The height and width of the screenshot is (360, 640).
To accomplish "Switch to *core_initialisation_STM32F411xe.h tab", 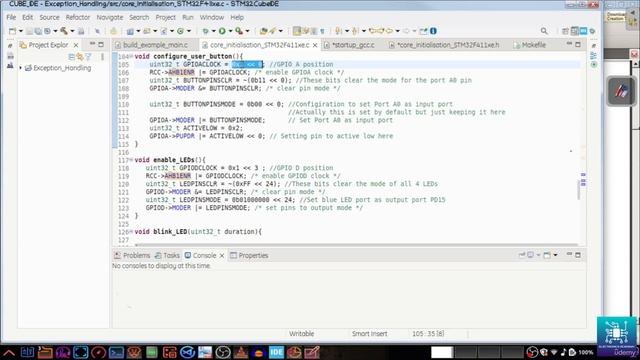I will click(448, 45).
